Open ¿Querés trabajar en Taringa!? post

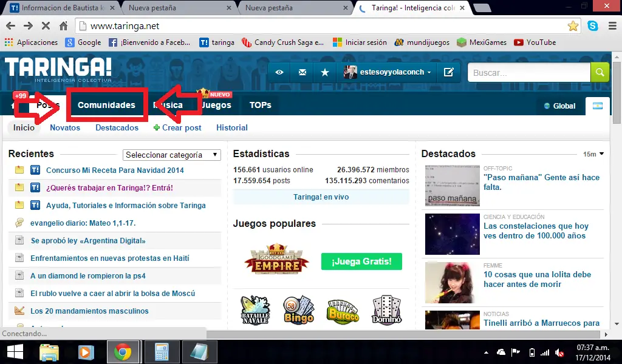pos(109,187)
